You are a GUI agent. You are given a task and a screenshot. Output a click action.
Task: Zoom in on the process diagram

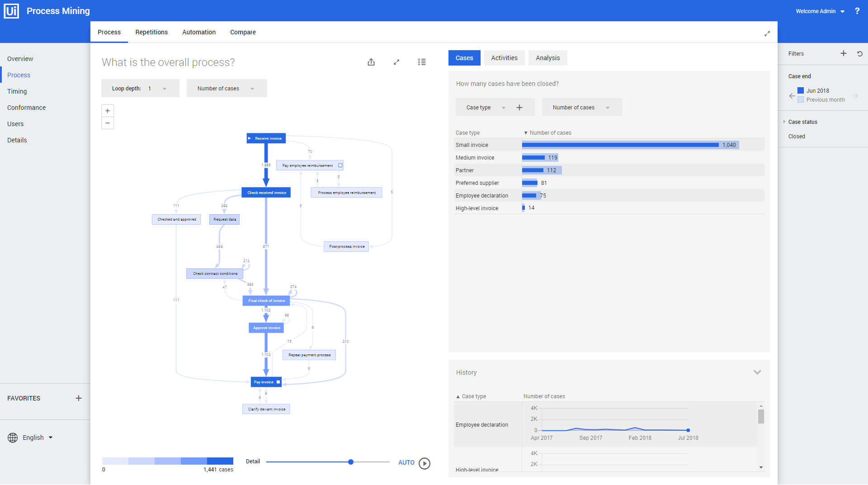coord(107,110)
